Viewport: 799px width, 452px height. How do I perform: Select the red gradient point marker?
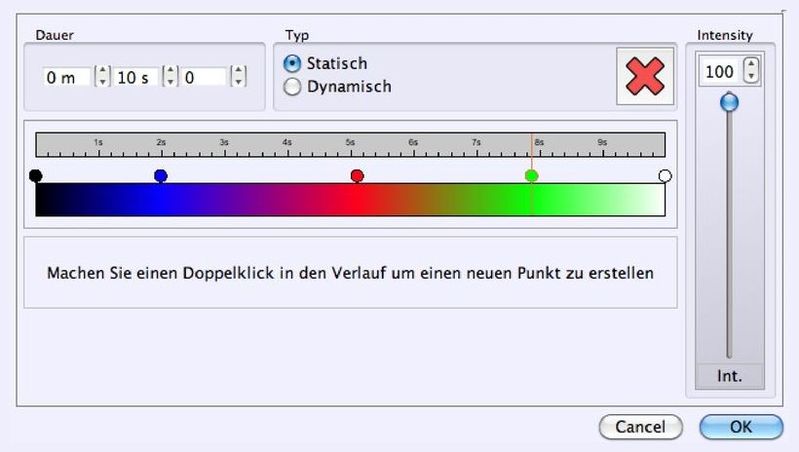pos(357,176)
